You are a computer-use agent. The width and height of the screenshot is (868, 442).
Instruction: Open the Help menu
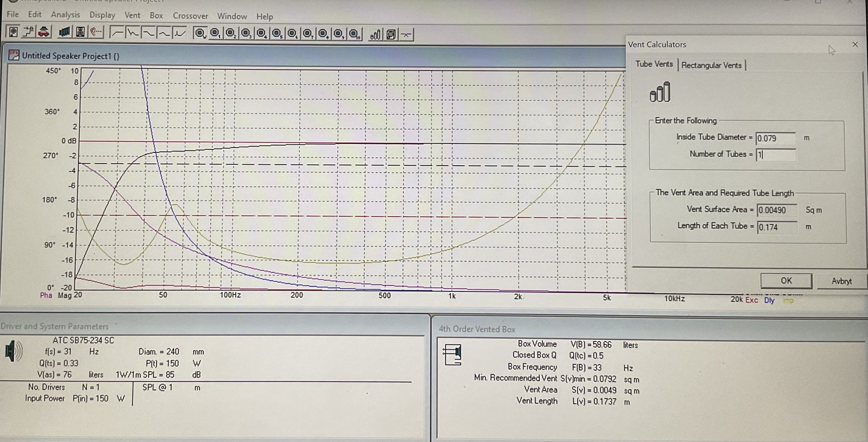point(265,17)
